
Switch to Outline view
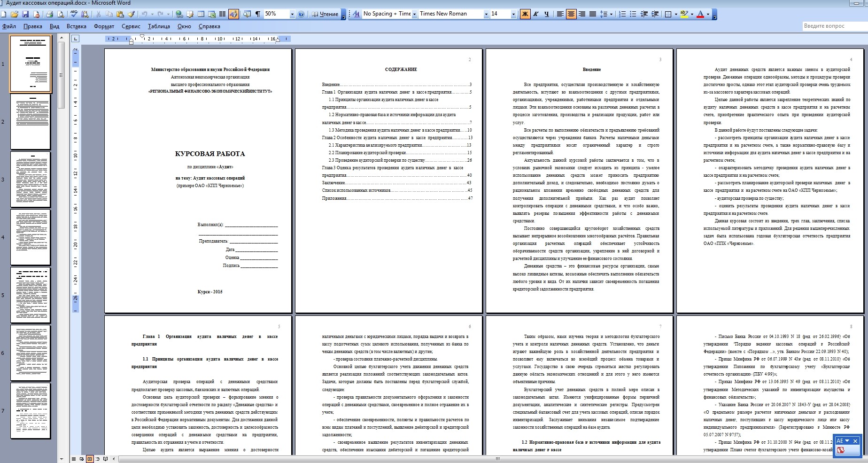coord(97,459)
